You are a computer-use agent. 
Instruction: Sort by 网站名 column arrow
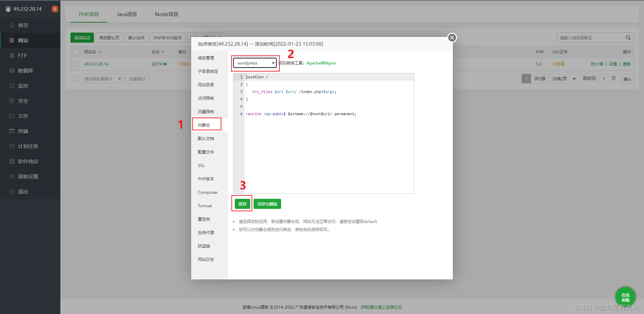[x=100, y=52]
